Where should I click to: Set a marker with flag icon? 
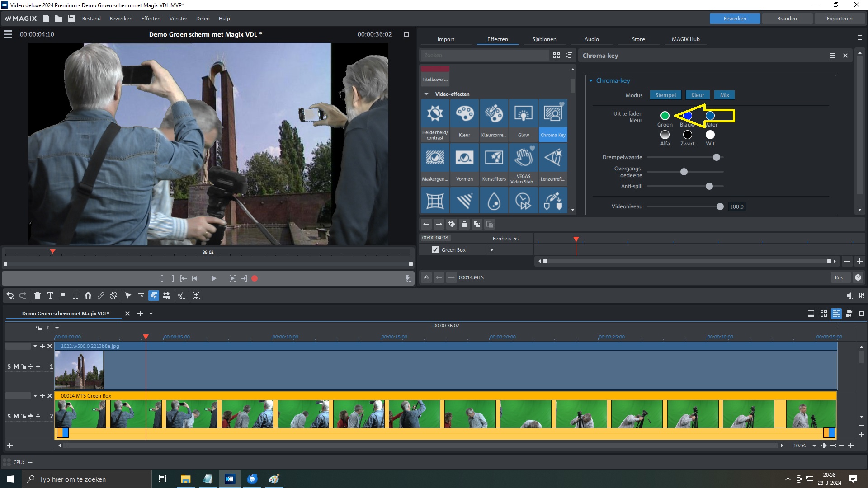[63, 296]
